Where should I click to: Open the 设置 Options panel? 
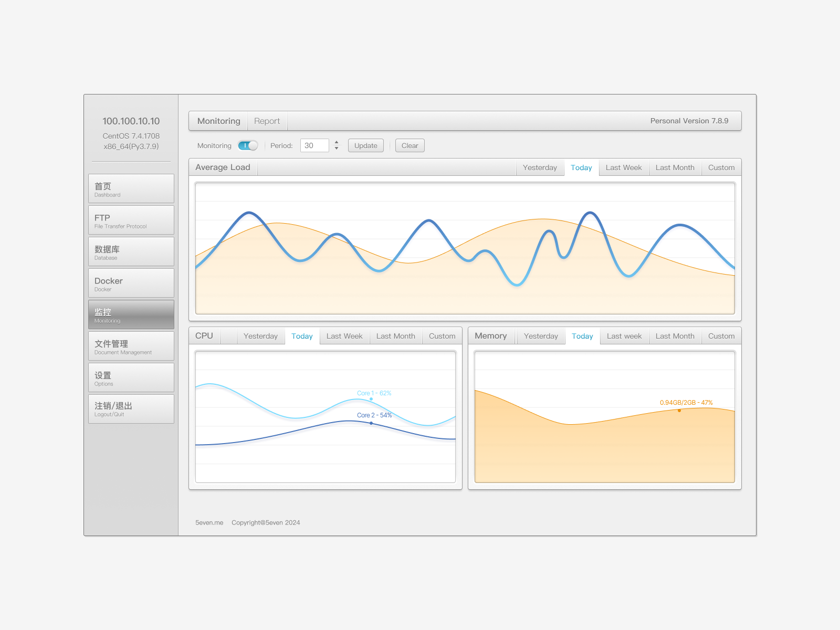click(131, 377)
